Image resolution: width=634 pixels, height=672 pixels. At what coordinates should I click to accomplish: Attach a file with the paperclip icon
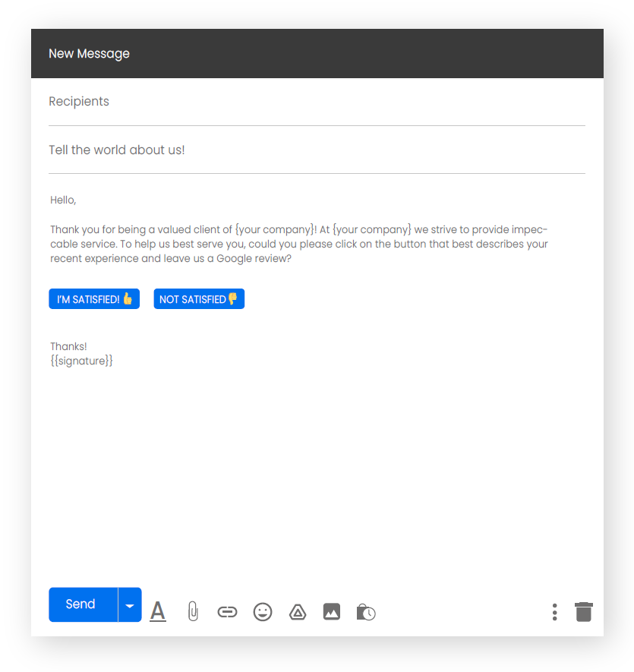193,611
